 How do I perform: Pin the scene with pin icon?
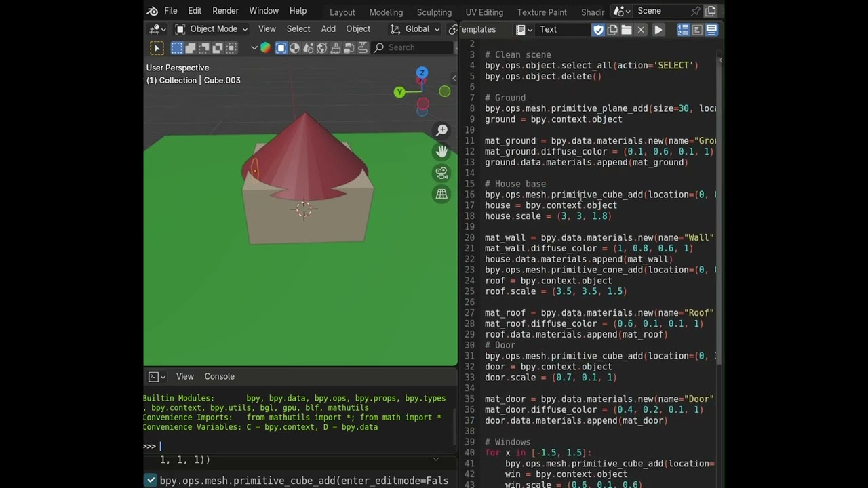pos(695,11)
